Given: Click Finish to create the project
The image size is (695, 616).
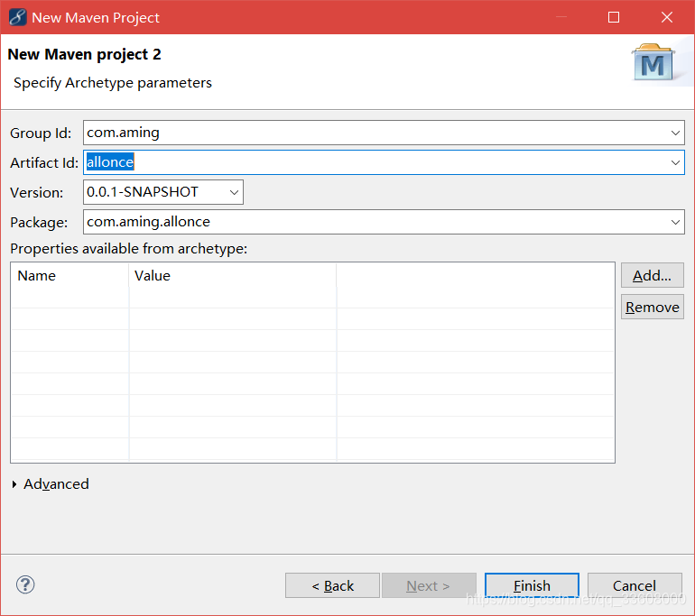Looking at the screenshot, I should 532,585.
